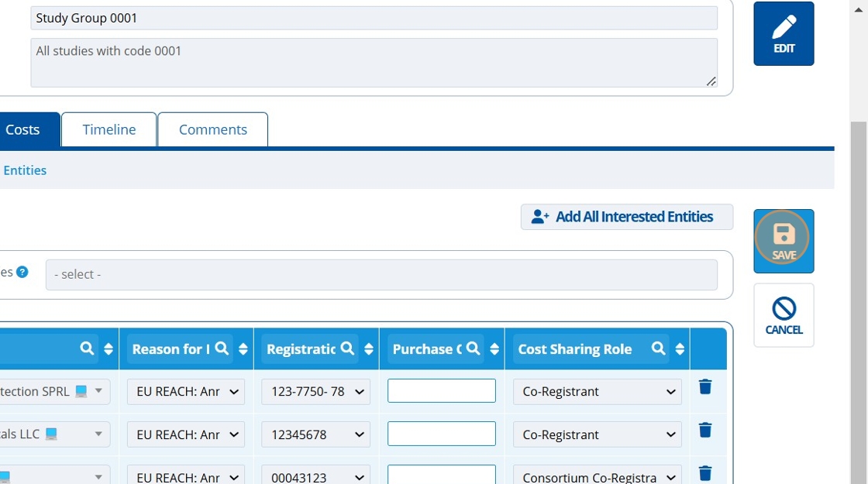Open the Entities sub-tab
Viewport: 868px width, 484px height.
25,170
